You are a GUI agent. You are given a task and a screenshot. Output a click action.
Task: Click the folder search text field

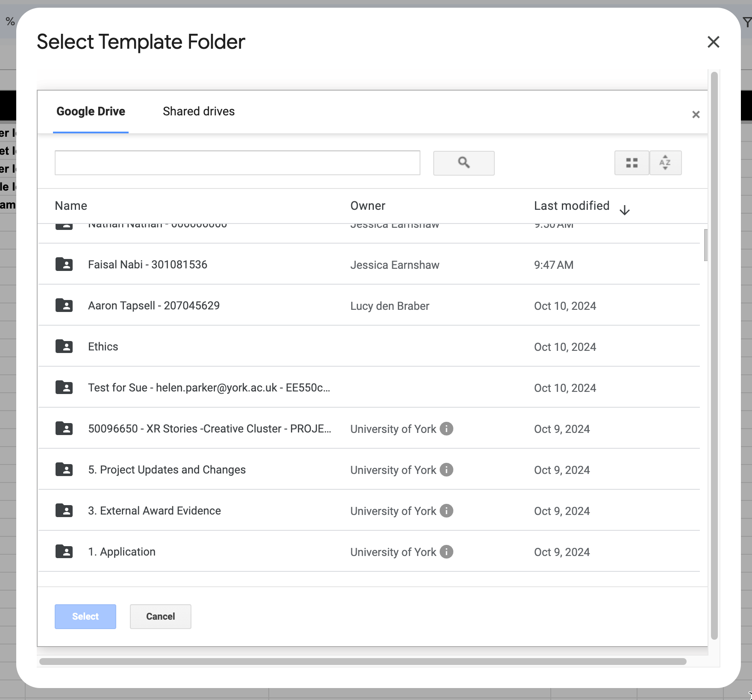237,163
